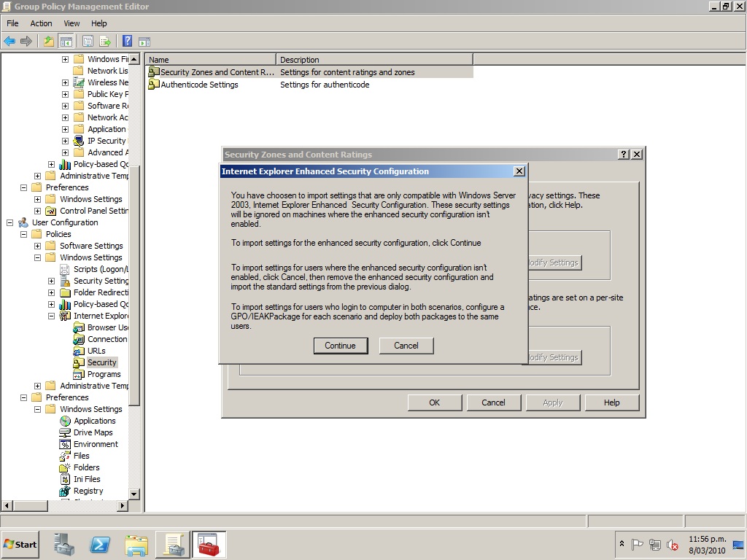Open the View menu
Viewport: 747px width, 560px height.
[x=71, y=23]
